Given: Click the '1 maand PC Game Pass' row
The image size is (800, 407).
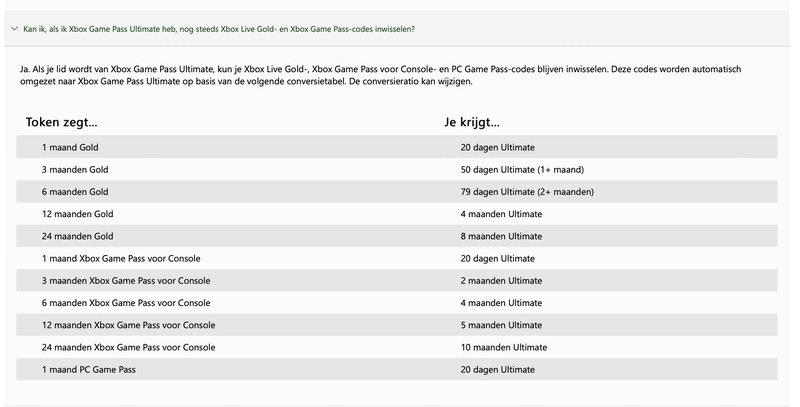Looking at the screenshot, I should (396, 369).
